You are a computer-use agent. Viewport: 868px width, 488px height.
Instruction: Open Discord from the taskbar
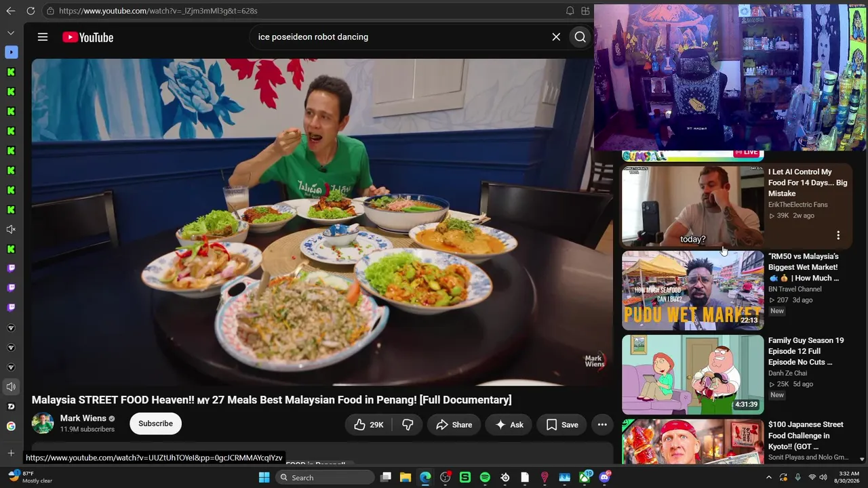click(x=604, y=478)
